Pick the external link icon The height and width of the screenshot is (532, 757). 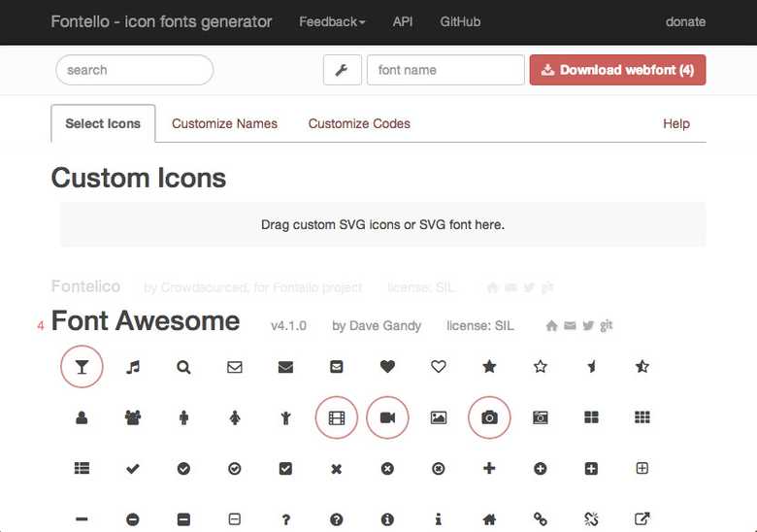pyautogui.click(x=642, y=519)
